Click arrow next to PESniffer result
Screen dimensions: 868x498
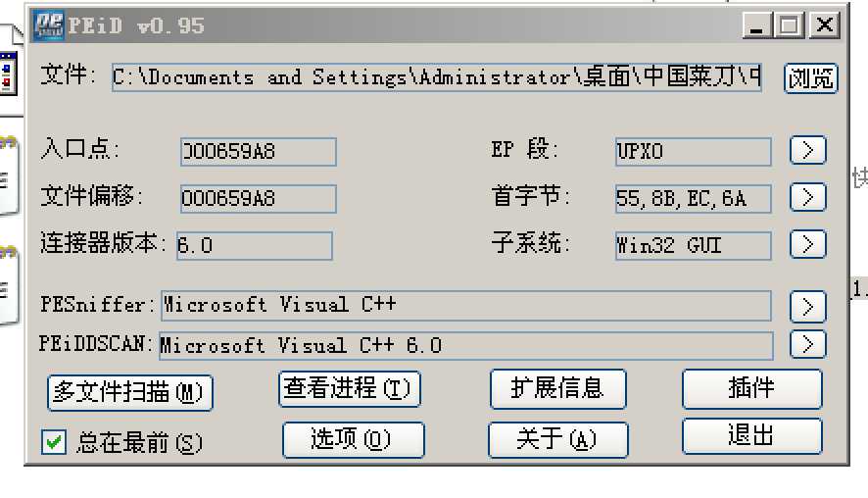coord(807,306)
